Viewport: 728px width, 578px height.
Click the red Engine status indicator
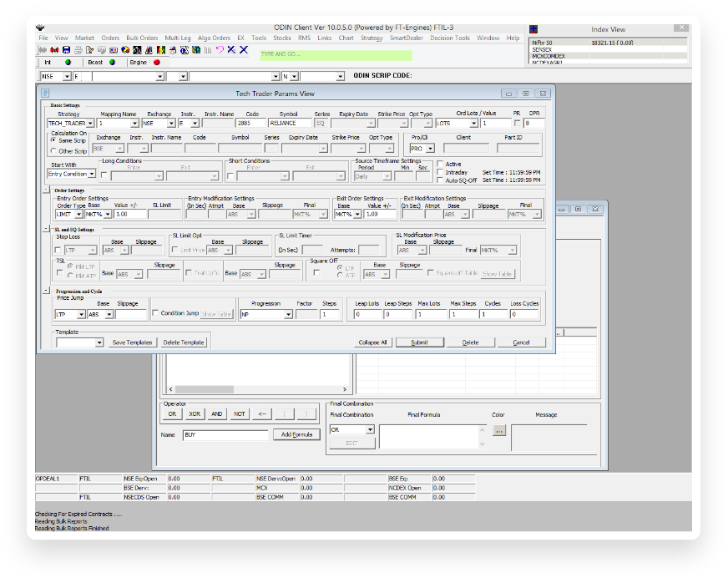tap(157, 63)
